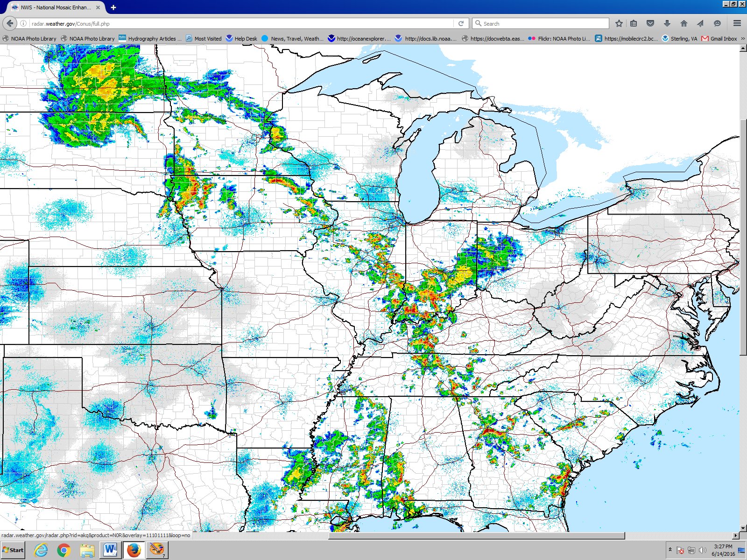This screenshot has width=747, height=560.
Task: Launch Chrome from the taskbar
Action: coord(64,551)
